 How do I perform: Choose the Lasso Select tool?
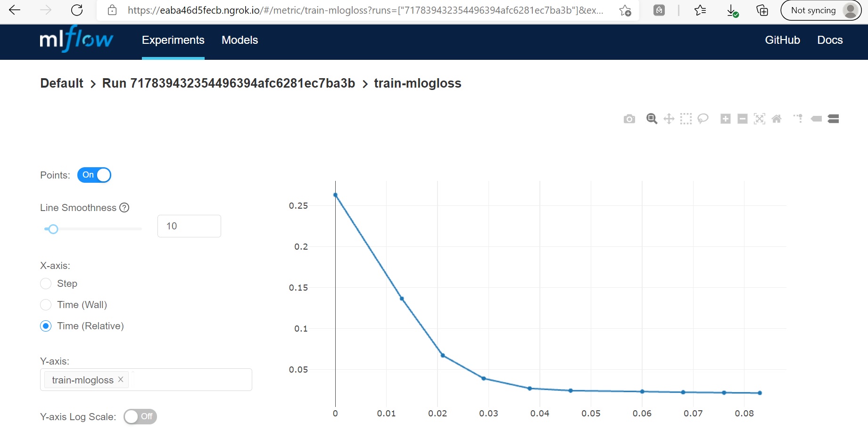click(x=703, y=119)
